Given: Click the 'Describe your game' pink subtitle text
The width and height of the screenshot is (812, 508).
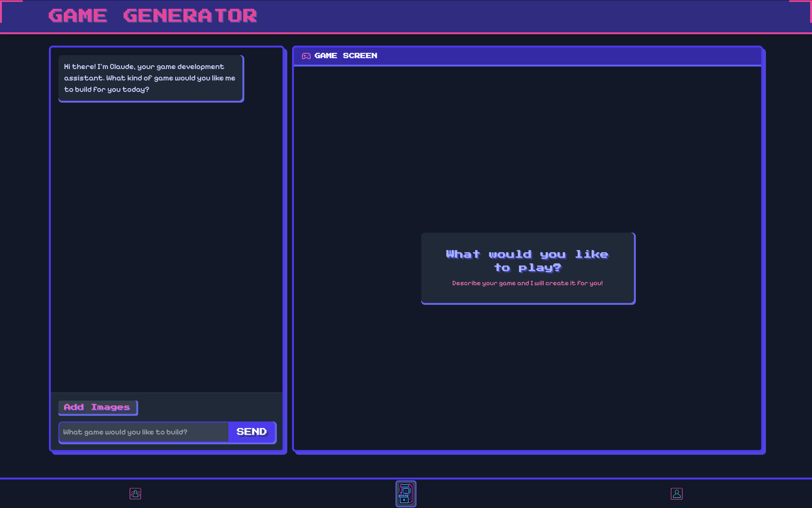Looking at the screenshot, I should (x=527, y=283).
